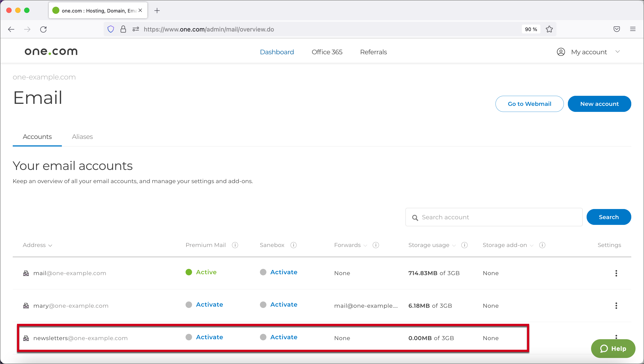Click the Search account input field

(498, 217)
